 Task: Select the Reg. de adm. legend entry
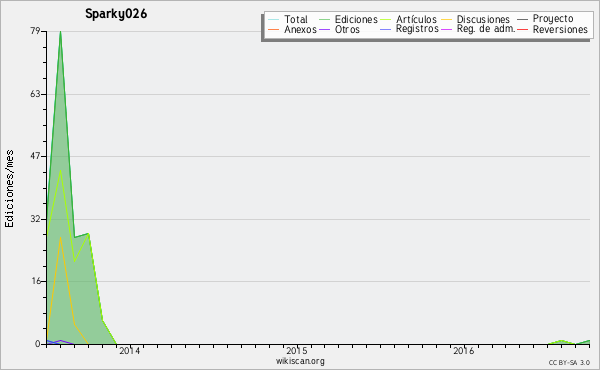(486, 29)
